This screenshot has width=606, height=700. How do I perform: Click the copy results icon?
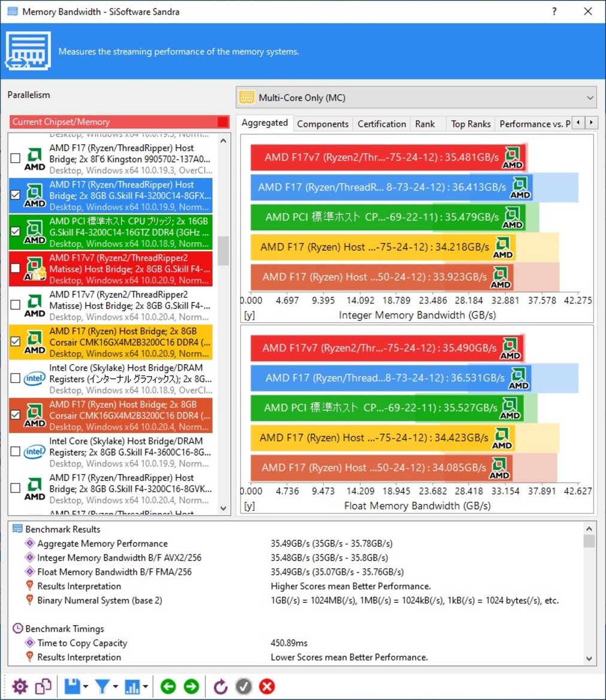click(43, 686)
